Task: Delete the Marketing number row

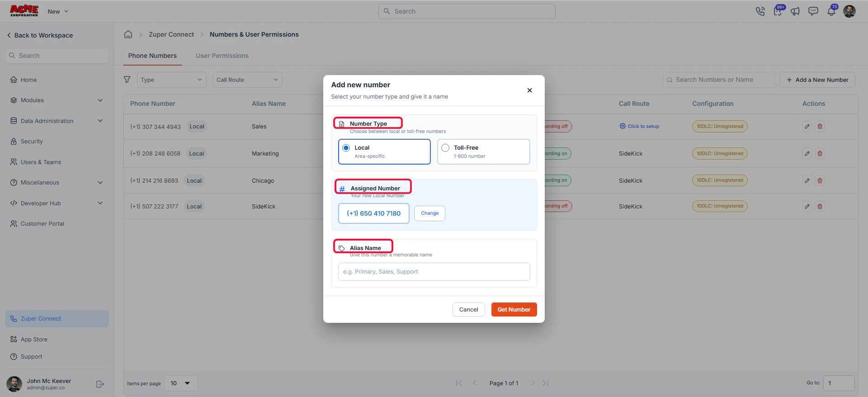Action: tap(820, 154)
